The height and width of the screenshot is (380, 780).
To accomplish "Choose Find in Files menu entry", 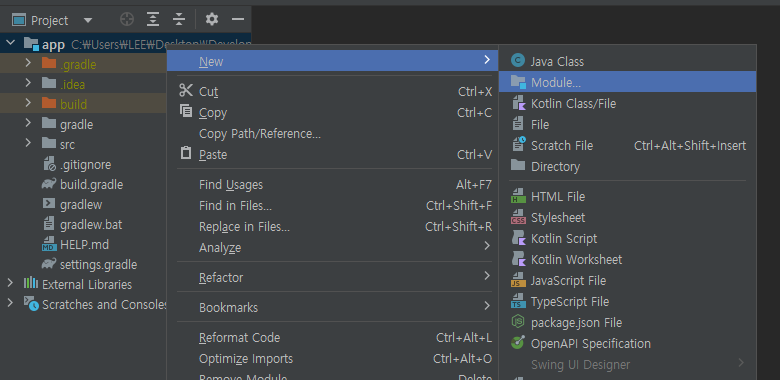I will [333, 205].
